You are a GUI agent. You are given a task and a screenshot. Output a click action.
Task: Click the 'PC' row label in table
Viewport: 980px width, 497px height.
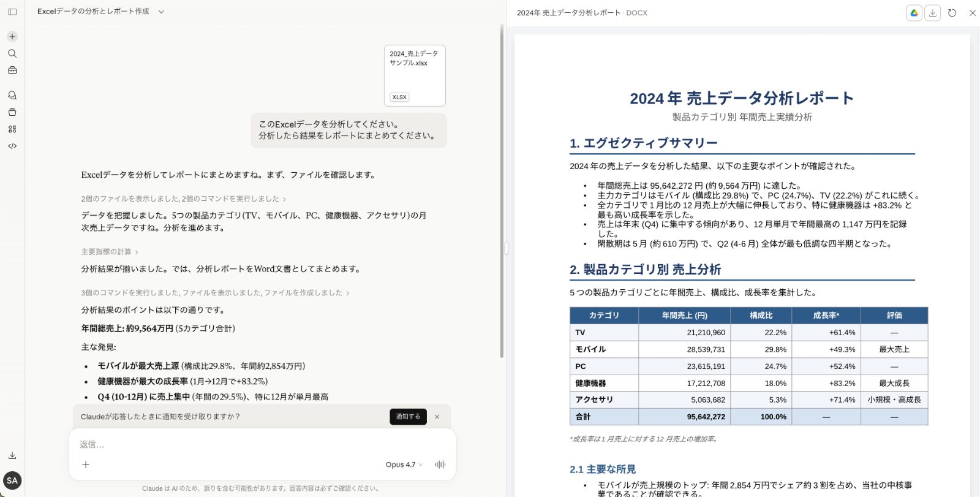point(580,366)
